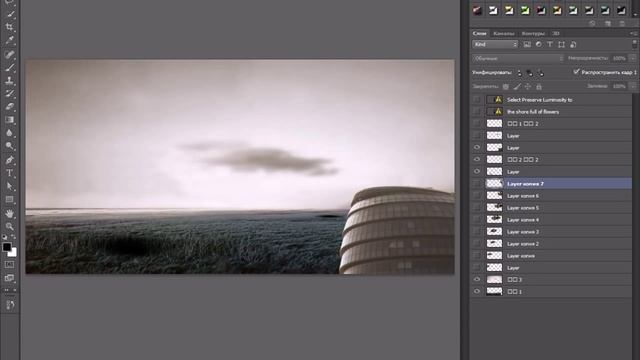
Task: Lock transparent pixels of layer
Action: pos(506,87)
